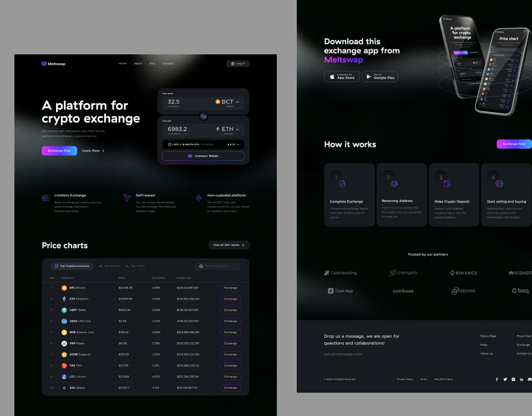Click the Coinbase partner logo
The height and width of the screenshot is (416, 532).
tap(403, 291)
